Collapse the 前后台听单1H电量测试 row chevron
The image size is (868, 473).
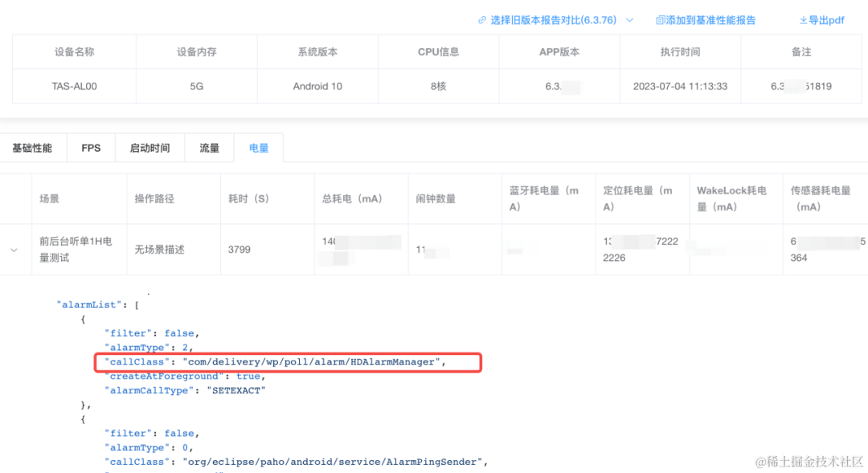(14, 250)
